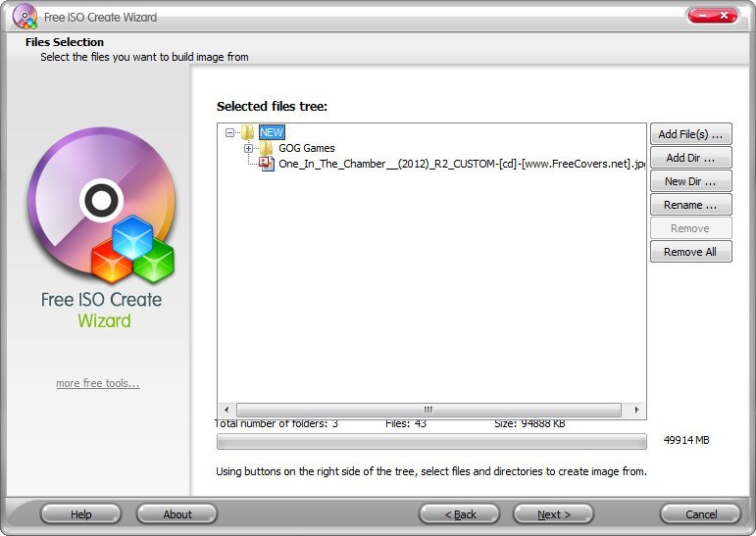Collapse the NEW root tree node
The width and height of the screenshot is (756, 536).
click(x=230, y=132)
